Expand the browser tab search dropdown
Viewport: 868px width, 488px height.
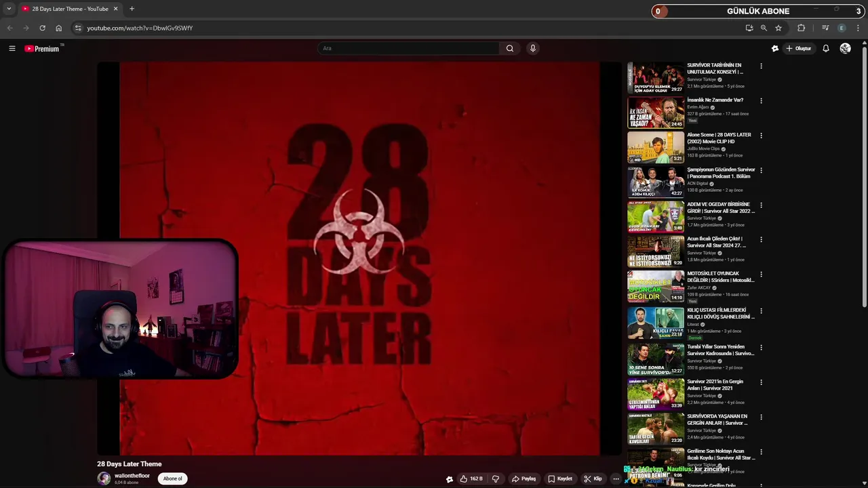pos(9,9)
